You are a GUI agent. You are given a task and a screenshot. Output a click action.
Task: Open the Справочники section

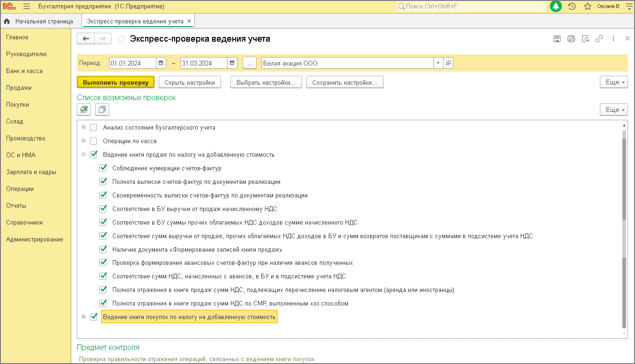click(x=24, y=223)
